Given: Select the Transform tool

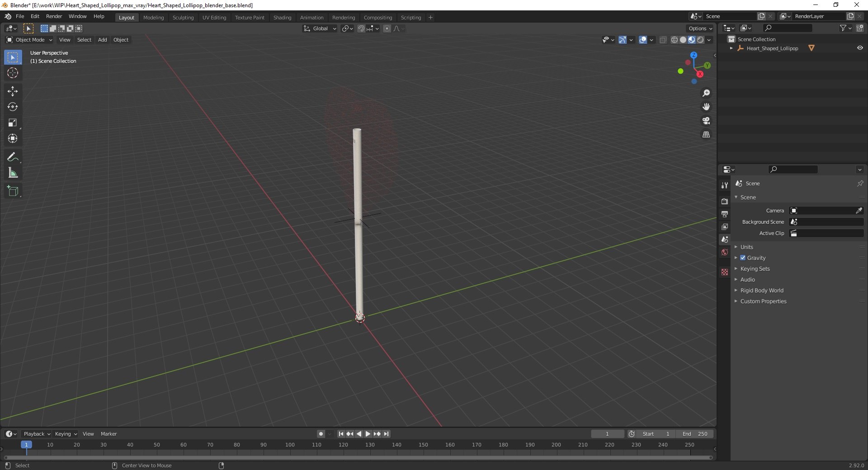Looking at the screenshot, I should (x=13, y=139).
